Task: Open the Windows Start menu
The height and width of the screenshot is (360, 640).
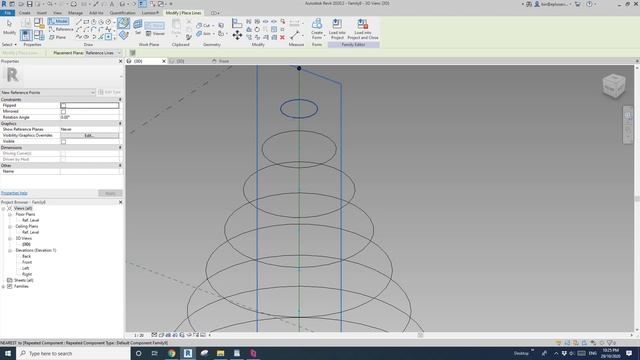Action: tap(8, 353)
